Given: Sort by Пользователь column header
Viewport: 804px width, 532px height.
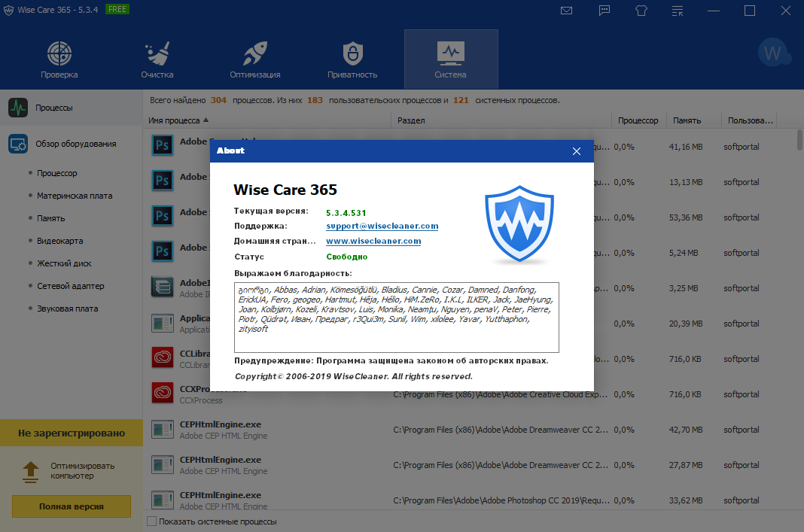Looking at the screenshot, I should click(x=750, y=120).
